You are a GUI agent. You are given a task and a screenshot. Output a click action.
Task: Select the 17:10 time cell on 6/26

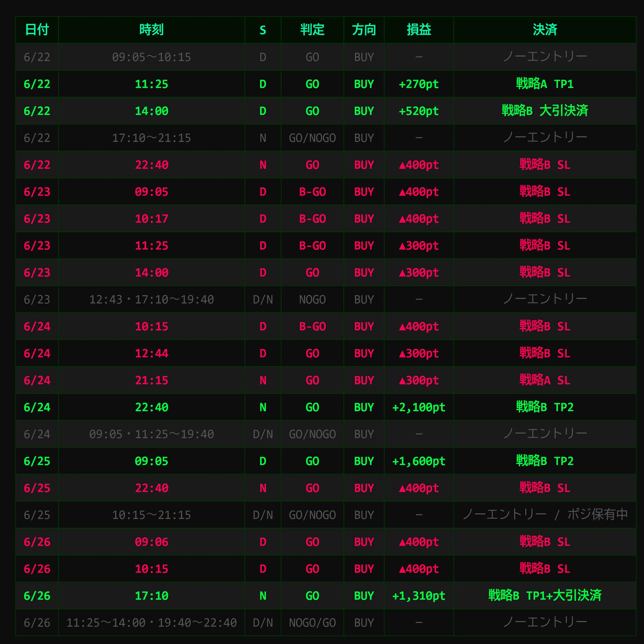(152, 596)
